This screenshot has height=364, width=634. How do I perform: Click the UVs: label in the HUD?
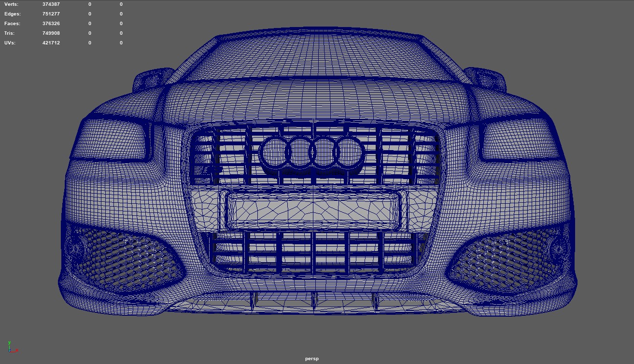pyautogui.click(x=10, y=43)
